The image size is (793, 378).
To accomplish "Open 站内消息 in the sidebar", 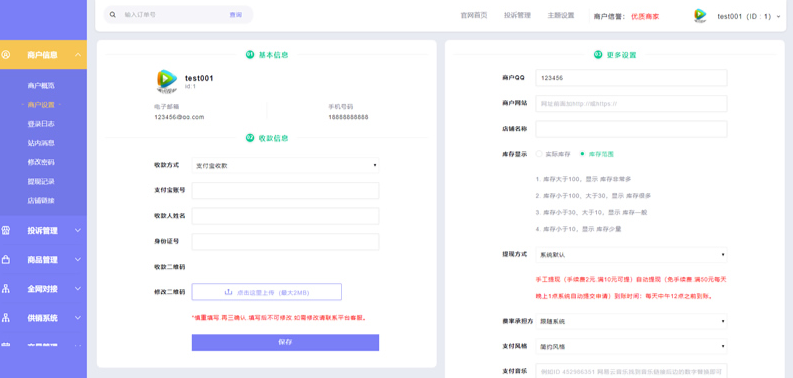I will tap(41, 143).
